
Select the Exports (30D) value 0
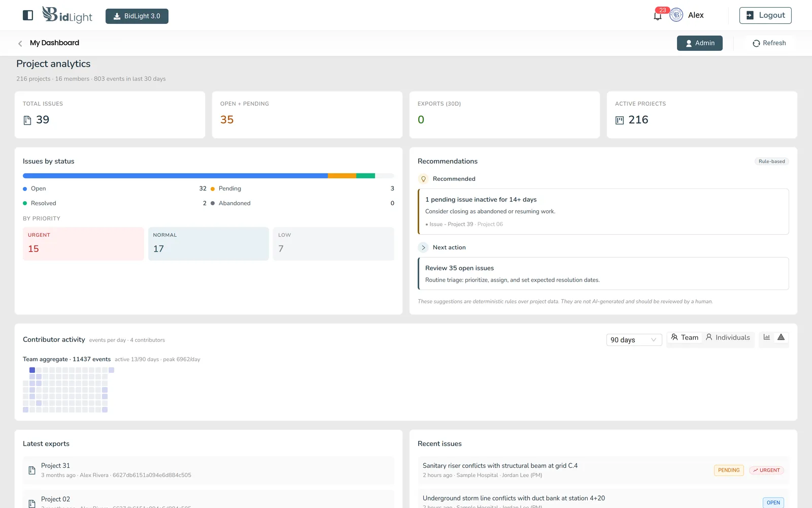(421, 120)
